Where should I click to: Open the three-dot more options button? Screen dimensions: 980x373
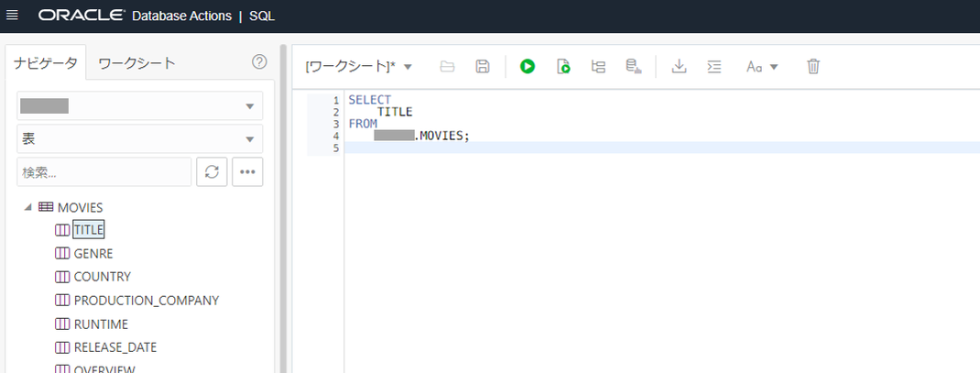click(247, 172)
